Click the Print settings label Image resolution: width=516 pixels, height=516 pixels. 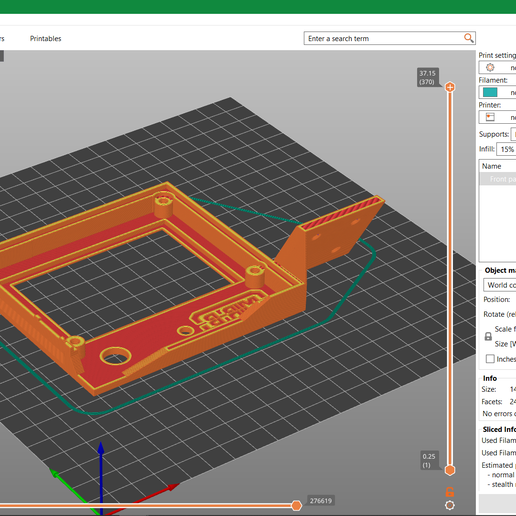coord(497,55)
